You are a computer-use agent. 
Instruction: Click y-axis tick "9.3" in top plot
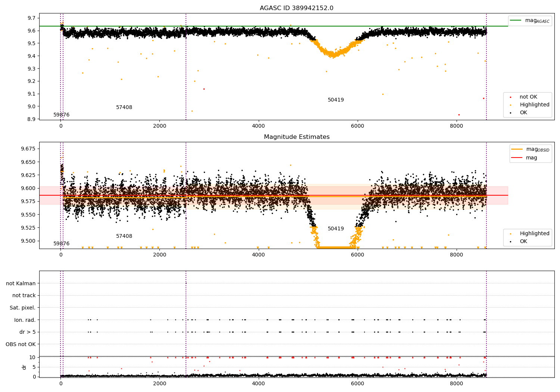pos(32,69)
